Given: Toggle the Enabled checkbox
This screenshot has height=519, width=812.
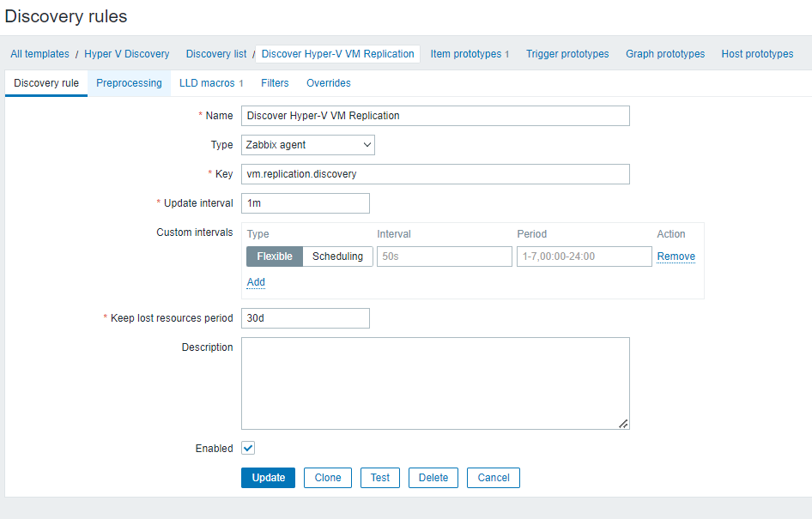Looking at the screenshot, I should (x=248, y=448).
